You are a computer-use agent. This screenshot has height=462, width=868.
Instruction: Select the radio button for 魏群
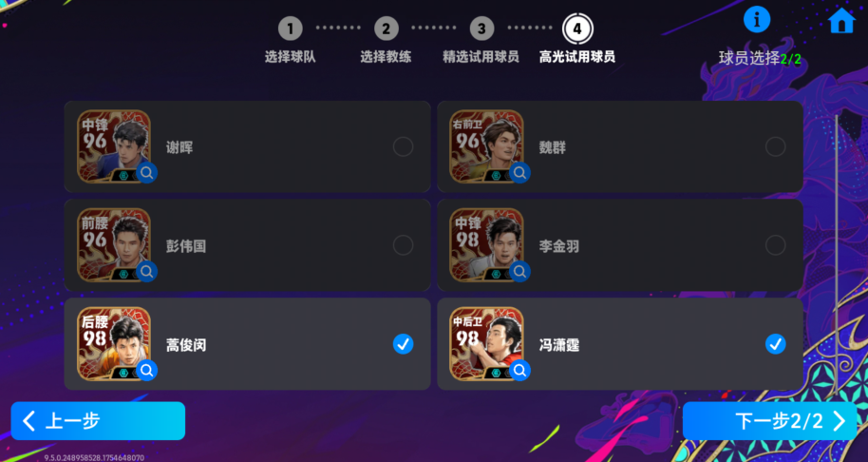point(776,146)
